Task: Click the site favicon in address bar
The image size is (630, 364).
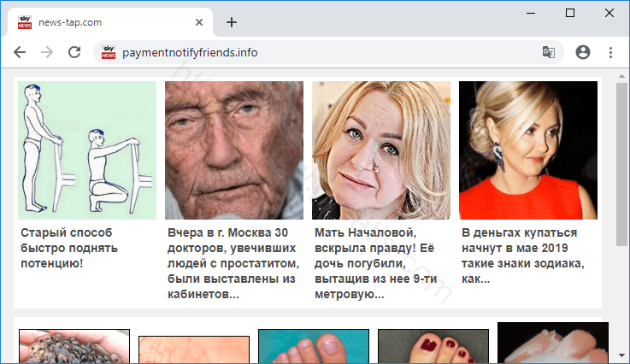Action: (109, 52)
